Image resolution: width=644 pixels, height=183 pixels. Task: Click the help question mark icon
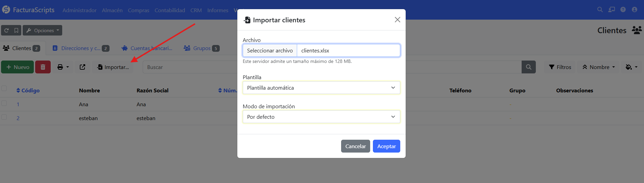pyautogui.click(x=623, y=9)
